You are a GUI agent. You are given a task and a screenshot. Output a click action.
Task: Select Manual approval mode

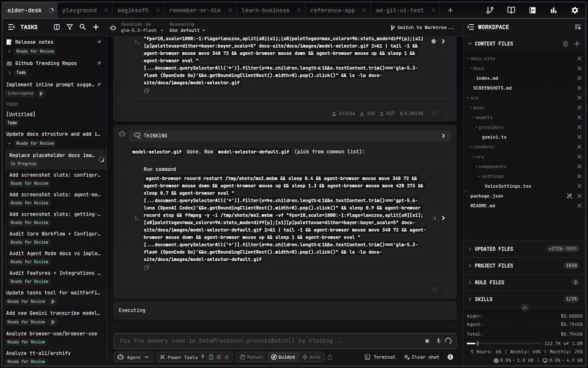tap(252, 357)
